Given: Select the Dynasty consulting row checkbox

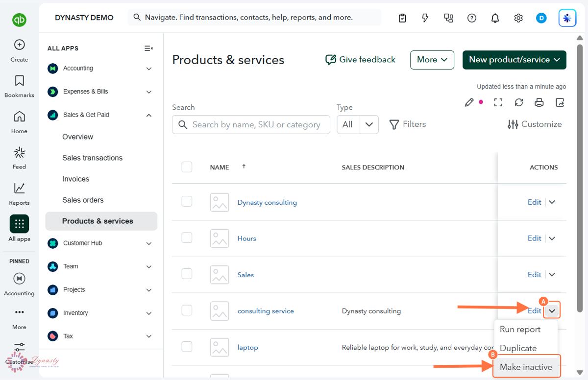Looking at the screenshot, I should point(187,201).
